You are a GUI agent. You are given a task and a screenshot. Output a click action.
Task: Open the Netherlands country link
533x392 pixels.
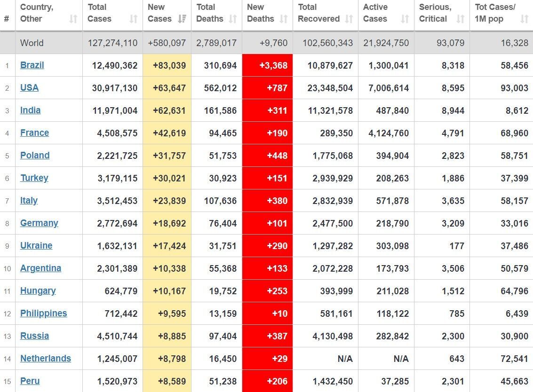pyautogui.click(x=46, y=358)
